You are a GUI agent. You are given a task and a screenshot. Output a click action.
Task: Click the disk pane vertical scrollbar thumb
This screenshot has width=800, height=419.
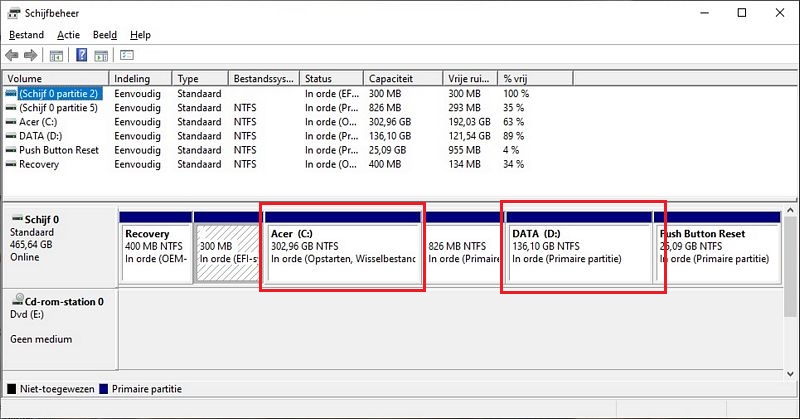pyautogui.click(x=790, y=266)
